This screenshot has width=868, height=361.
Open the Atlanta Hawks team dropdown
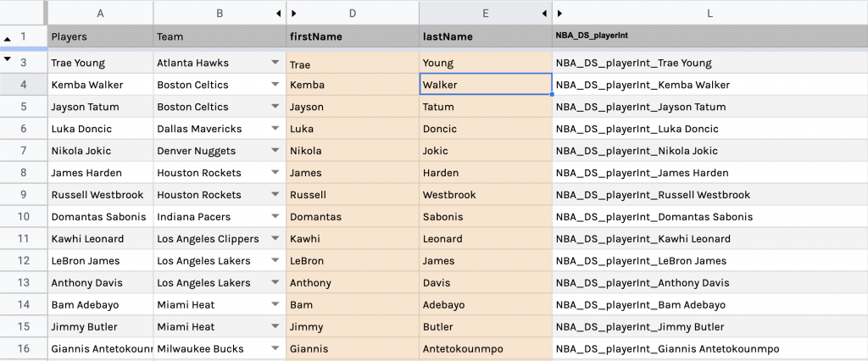point(275,63)
